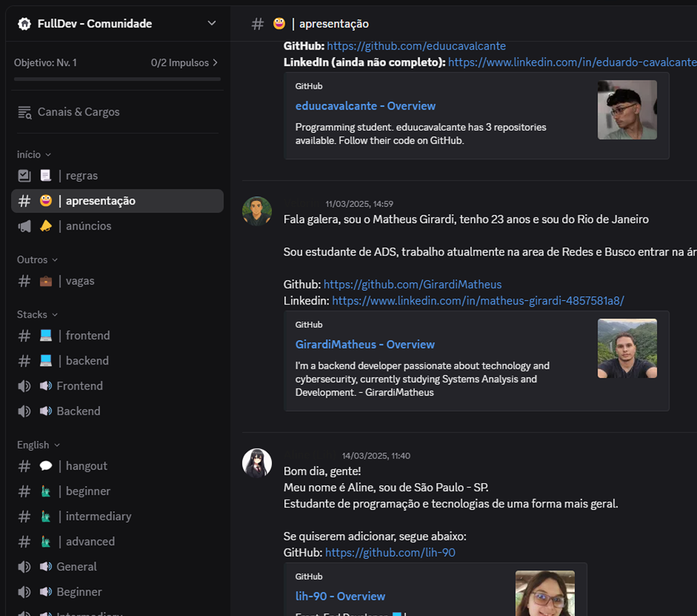The height and width of the screenshot is (616, 697).
Task: Switch to the frontend text channel
Action: pos(87,336)
